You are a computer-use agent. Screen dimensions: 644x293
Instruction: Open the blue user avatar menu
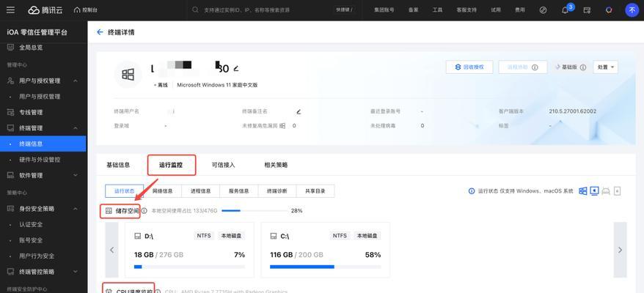632,10
